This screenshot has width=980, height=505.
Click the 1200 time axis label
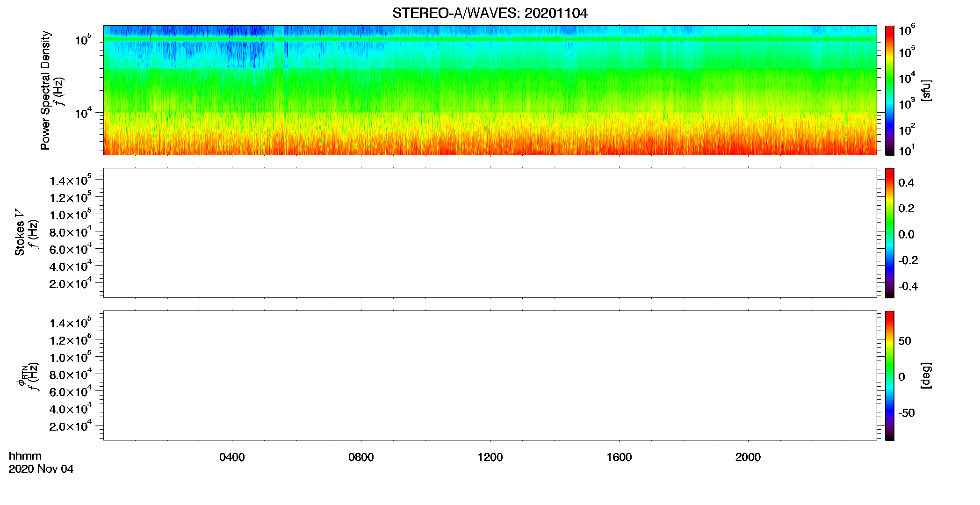point(490,457)
